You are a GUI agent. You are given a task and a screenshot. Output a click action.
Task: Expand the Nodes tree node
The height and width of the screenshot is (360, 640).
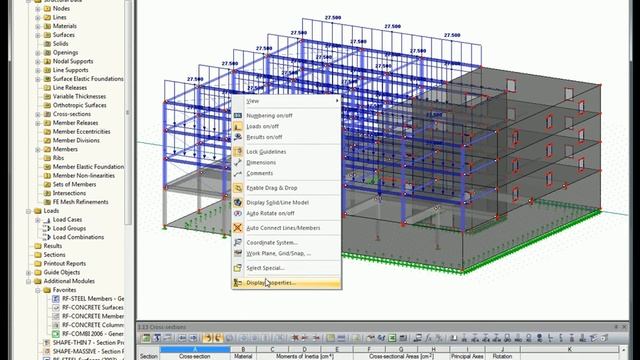click(x=38, y=9)
